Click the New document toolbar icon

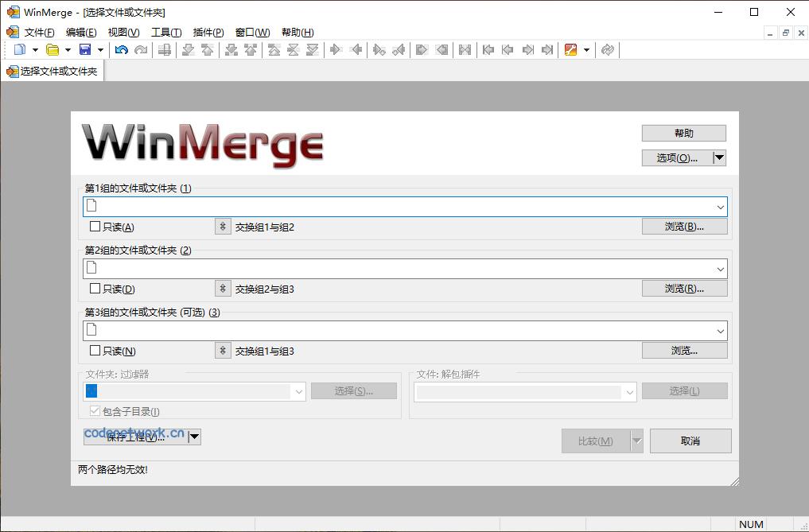20,50
